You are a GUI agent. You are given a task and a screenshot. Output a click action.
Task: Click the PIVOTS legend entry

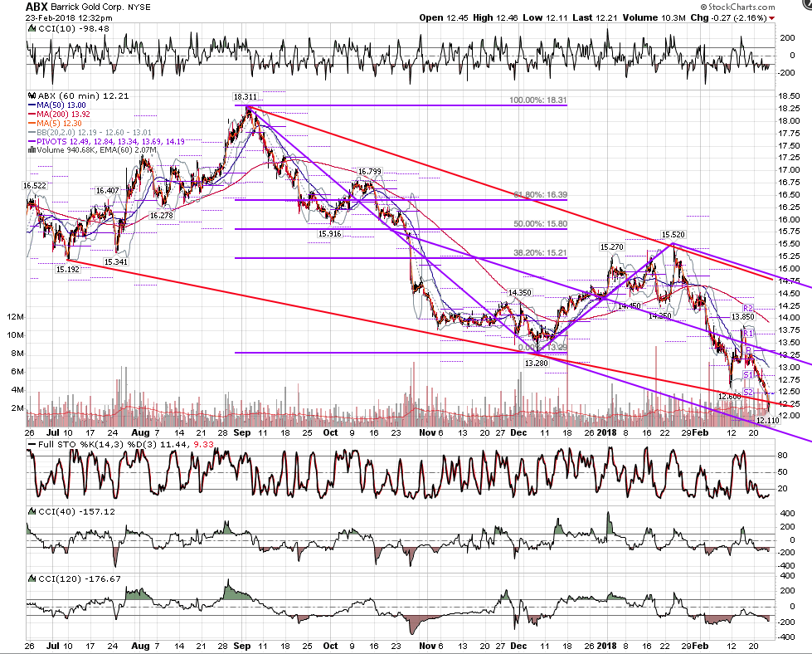106,141
